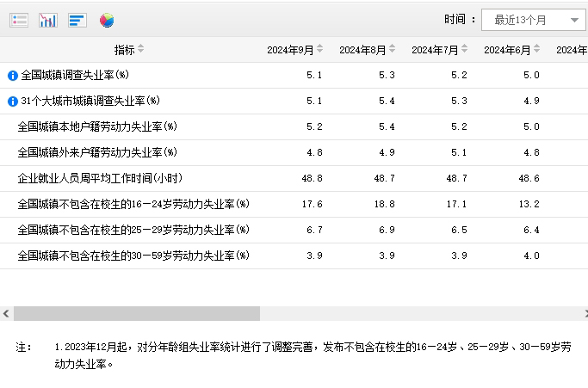The height and width of the screenshot is (388, 588).
Task: Sort the 2024年8月 column
Action: pyautogui.click(x=393, y=50)
